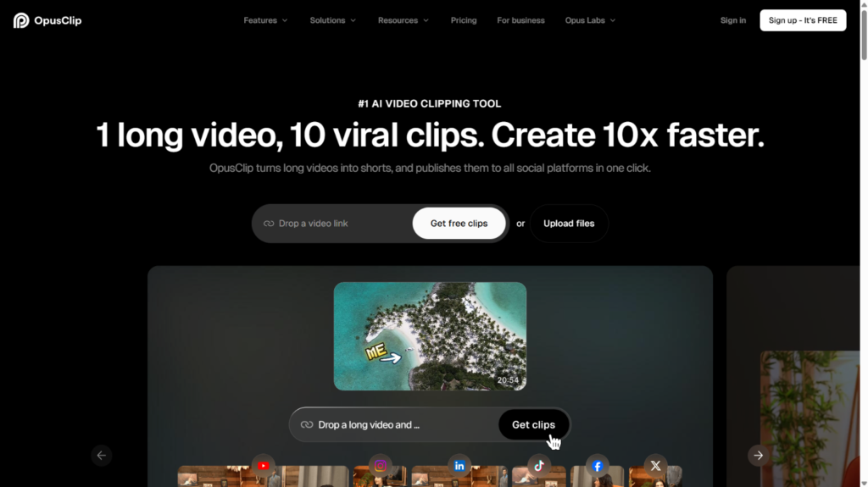The width and height of the screenshot is (868, 487).
Task: Choose the LinkedIn platform icon
Action: pos(459,466)
